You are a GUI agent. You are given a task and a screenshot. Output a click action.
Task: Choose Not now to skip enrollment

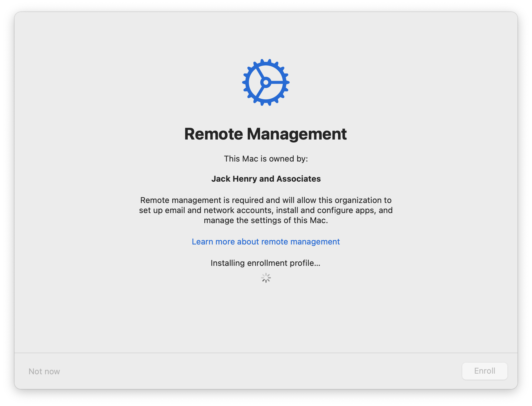(44, 371)
